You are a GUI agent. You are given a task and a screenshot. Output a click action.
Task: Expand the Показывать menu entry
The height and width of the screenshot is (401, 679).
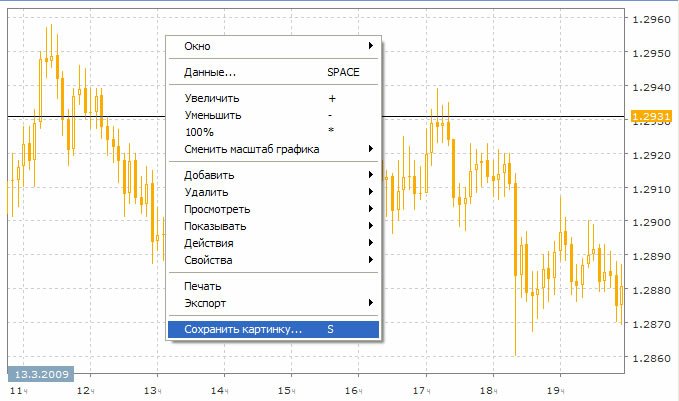pyautogui.click(x=215, y=227)
